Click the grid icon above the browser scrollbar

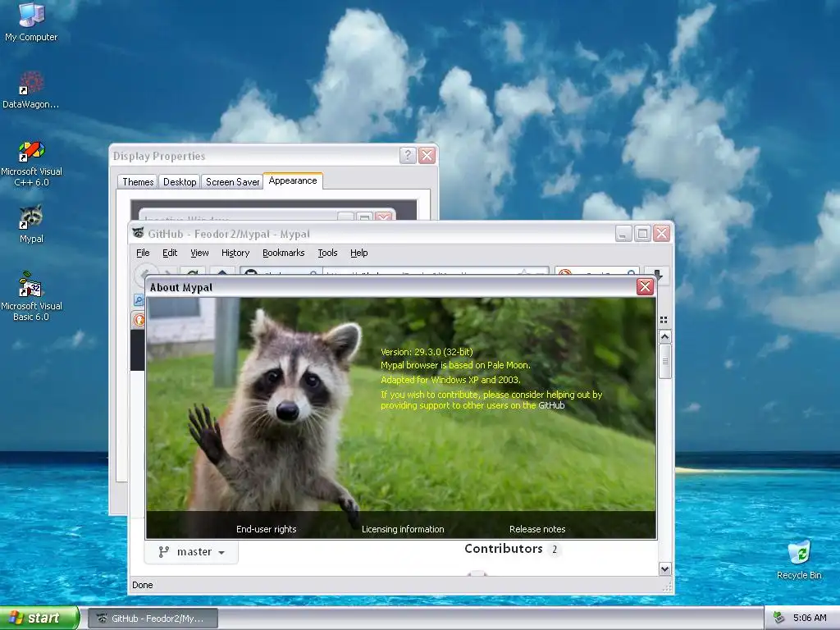tap(664, 320)
